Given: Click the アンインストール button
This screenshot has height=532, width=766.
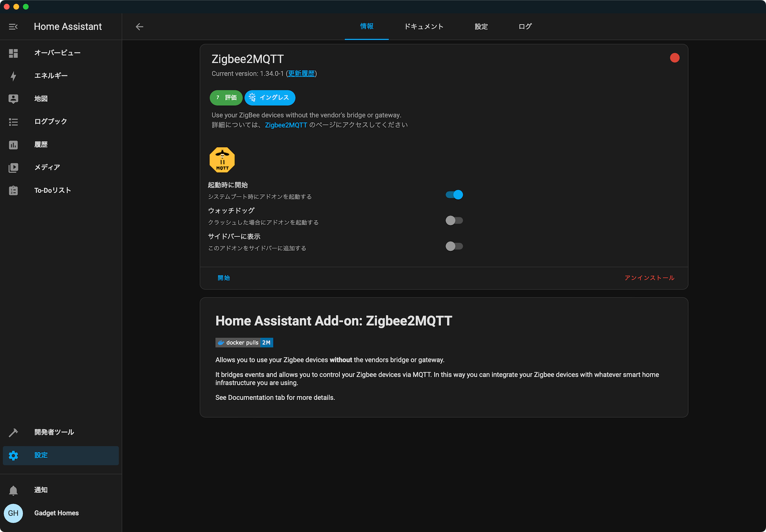Looking at the screenshot, I should 650,278.
